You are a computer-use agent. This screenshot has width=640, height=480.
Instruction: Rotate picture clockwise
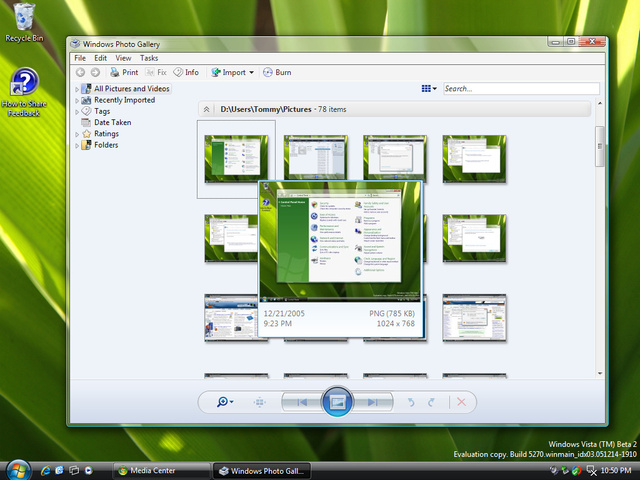431,402
